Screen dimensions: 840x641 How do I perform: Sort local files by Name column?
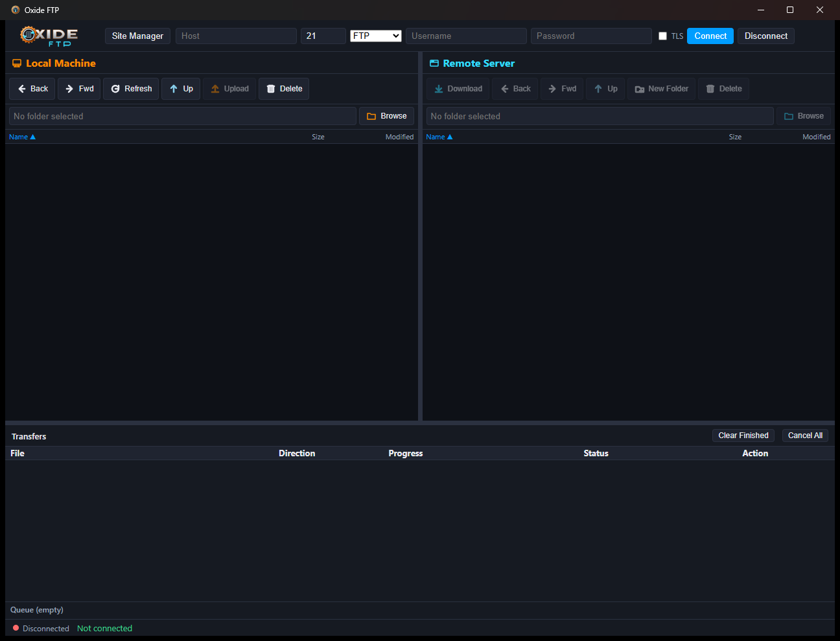tap(22, 137)
